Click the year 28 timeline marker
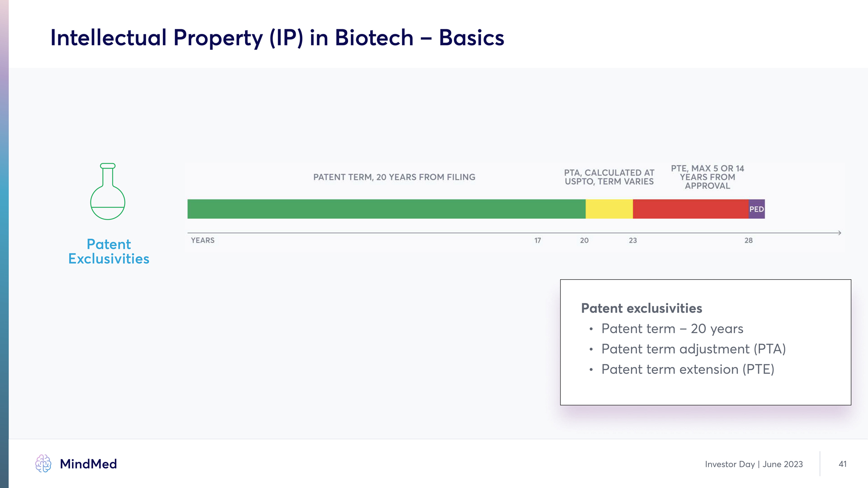The height and width of the screenshot is (488, 868). (x=749, y=240)
